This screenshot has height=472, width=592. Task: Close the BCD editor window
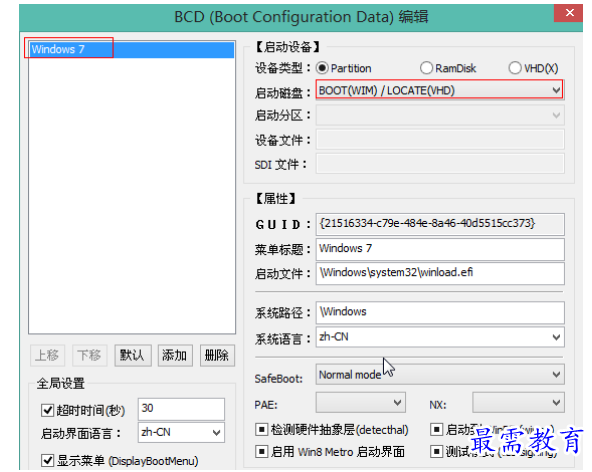pos(568,13)
